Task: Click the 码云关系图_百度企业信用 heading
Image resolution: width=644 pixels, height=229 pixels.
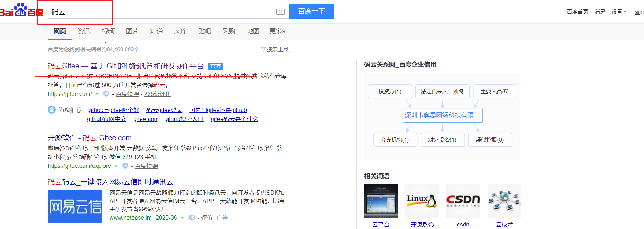Action: coord(400,64)
